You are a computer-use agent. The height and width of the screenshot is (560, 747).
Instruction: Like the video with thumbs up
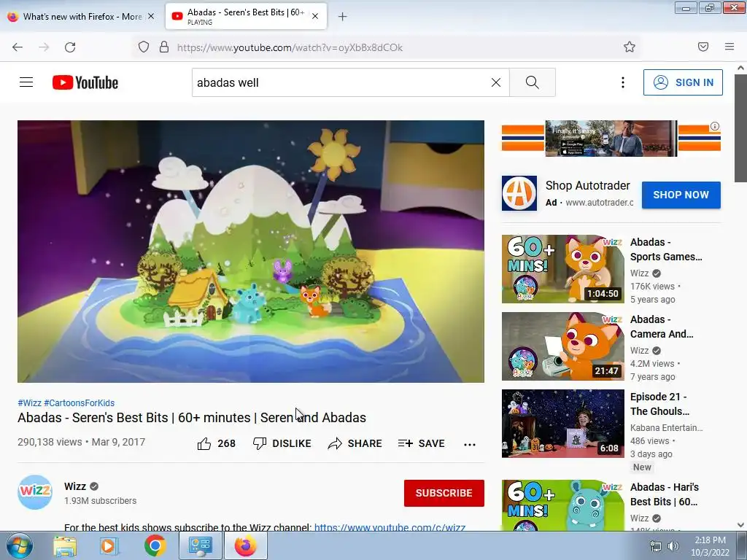[216, 443]
